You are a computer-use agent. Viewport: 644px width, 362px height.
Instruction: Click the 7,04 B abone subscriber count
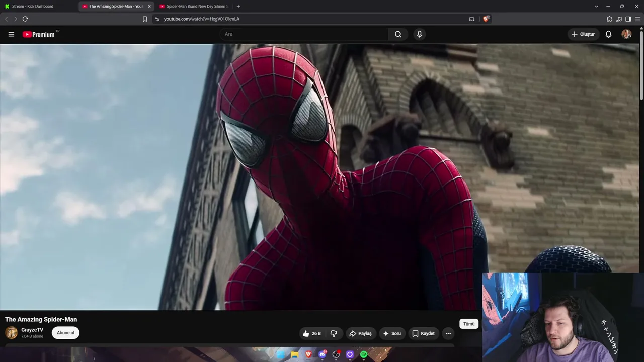[x=32, y=336]
